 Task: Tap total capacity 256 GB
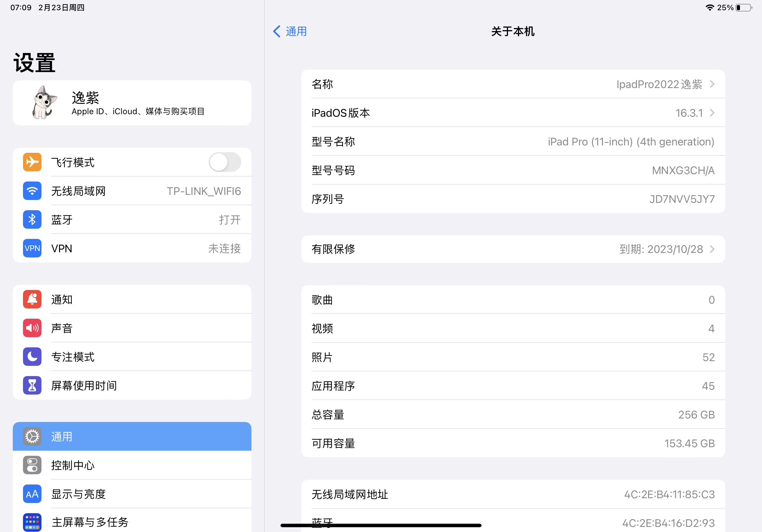pyautogui.click(x=696, y=415)
